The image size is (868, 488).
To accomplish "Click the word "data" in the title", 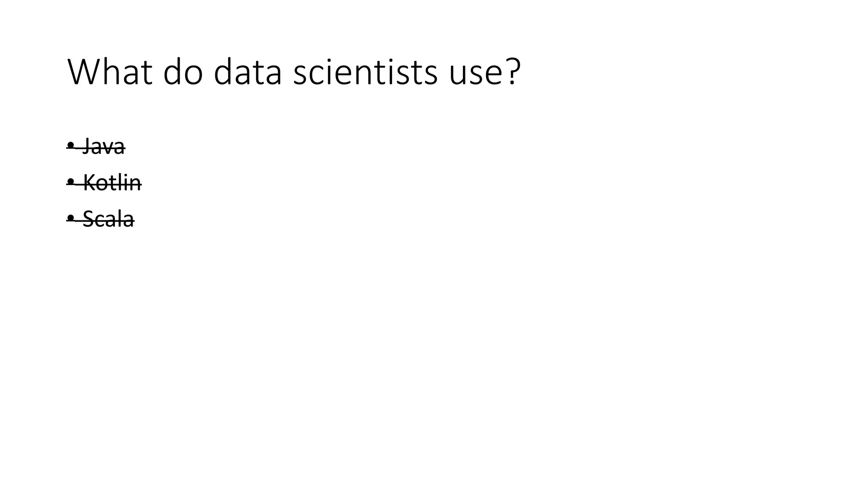I will point(248,72).
